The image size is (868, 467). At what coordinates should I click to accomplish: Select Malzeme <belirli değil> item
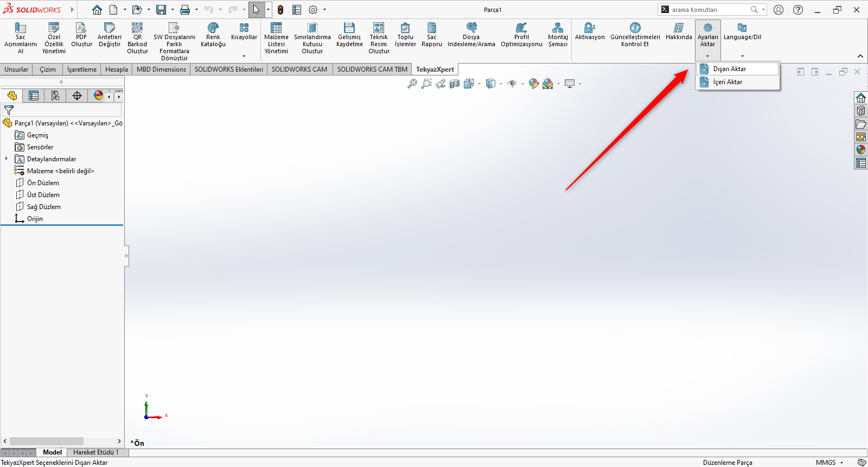(60, 171)
